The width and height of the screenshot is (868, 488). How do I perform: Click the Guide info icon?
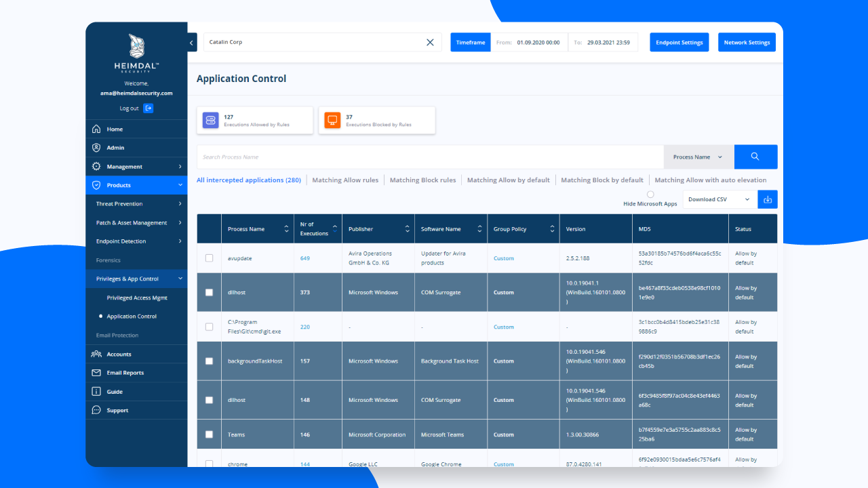pyautogui.click(x=96, y=391)
